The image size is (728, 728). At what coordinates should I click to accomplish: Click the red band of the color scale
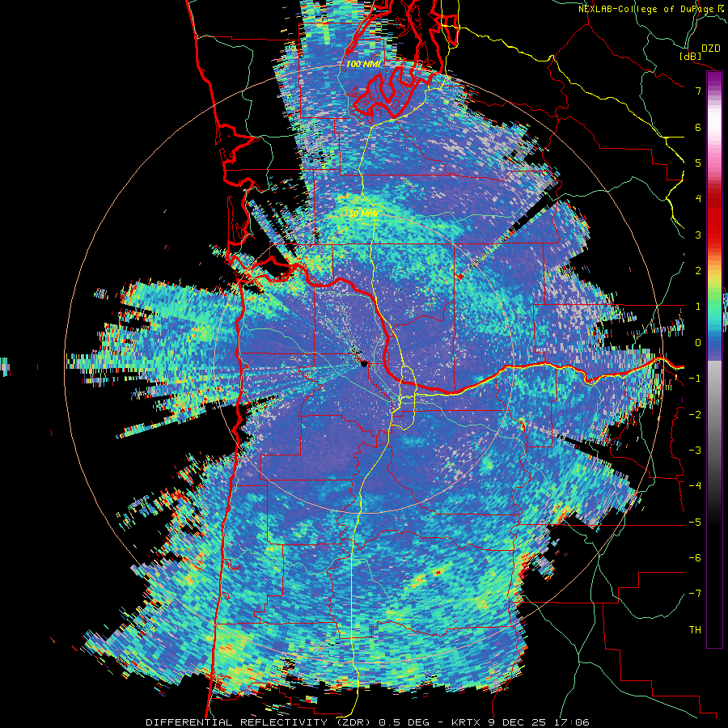[714, 218]
